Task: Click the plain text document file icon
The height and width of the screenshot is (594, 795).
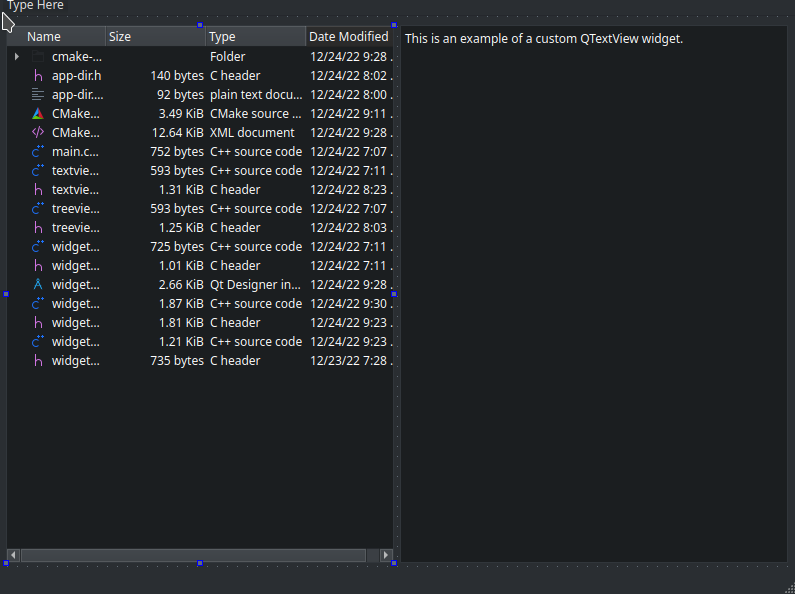Action: click(38, 95)
